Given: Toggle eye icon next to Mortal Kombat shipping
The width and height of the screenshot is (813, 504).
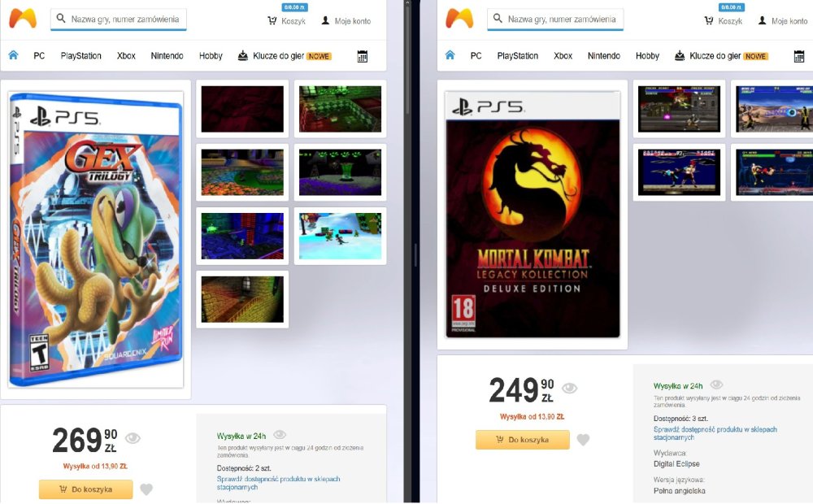Looking at the screenshot, I should coord(716,385).
